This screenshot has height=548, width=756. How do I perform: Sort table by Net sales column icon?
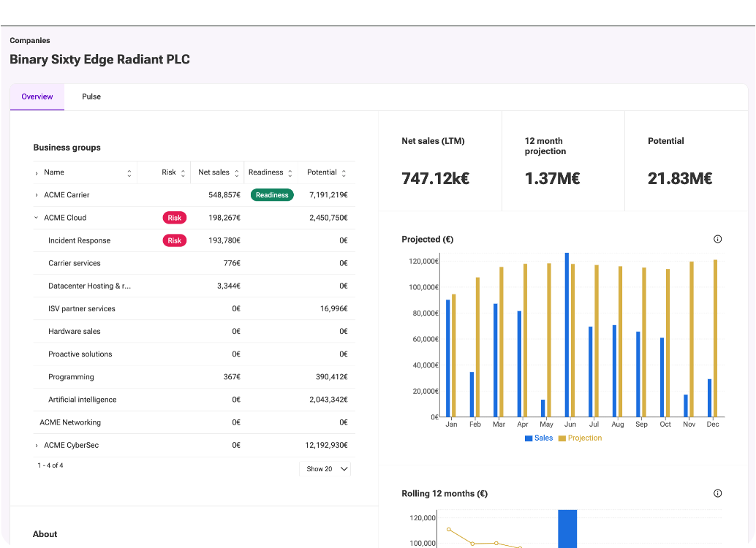(x=236, y=173)
